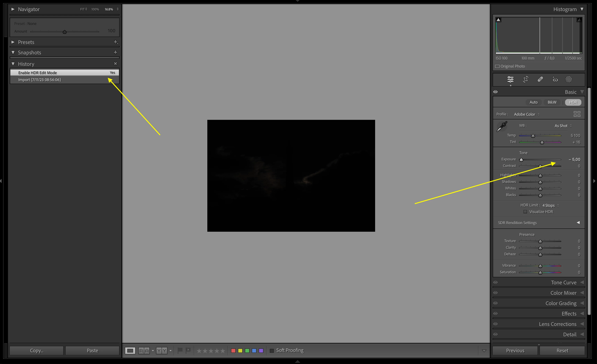597x364 pixels.
Task: Toggle Basic panel visibility eye icon
Action: pyautogui.click(x=495, y=92)
